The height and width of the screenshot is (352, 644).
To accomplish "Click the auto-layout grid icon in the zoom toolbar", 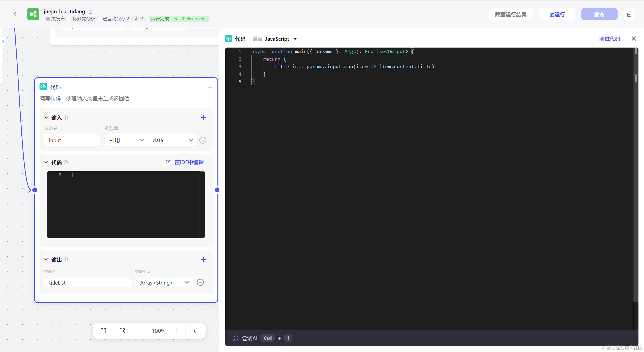I will 103,331.
